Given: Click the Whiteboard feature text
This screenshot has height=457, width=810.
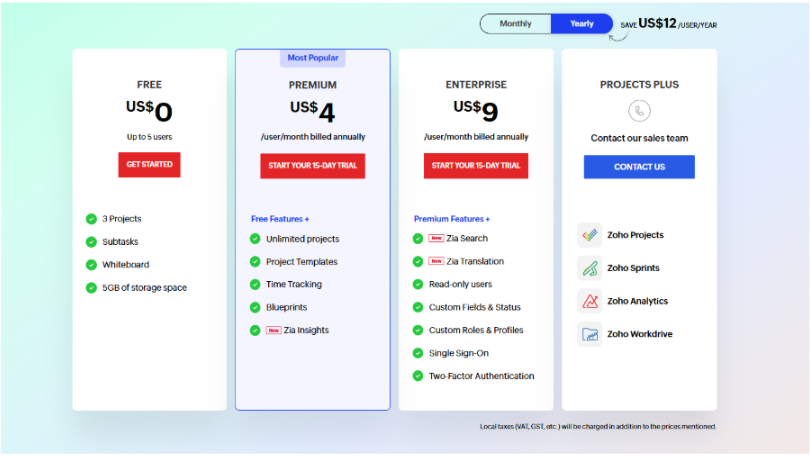Looking at the screenshot, I should (126, 265).
